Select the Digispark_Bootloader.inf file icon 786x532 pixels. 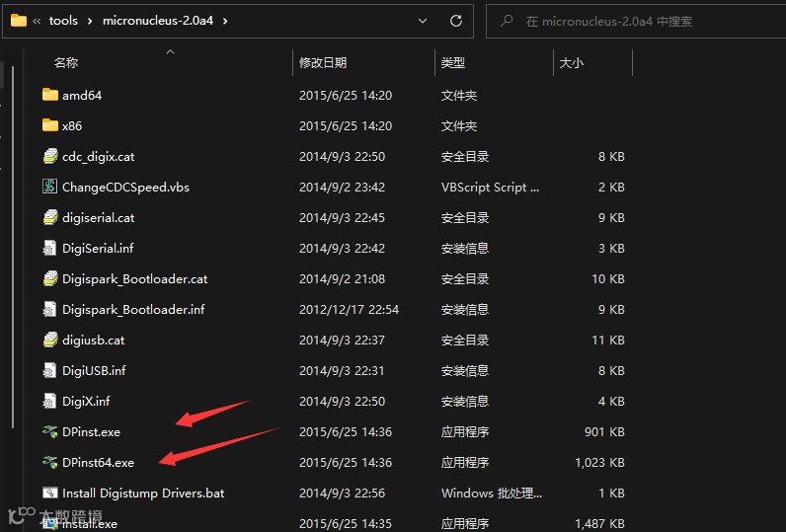pyautogui.click(x=49, y=309)
